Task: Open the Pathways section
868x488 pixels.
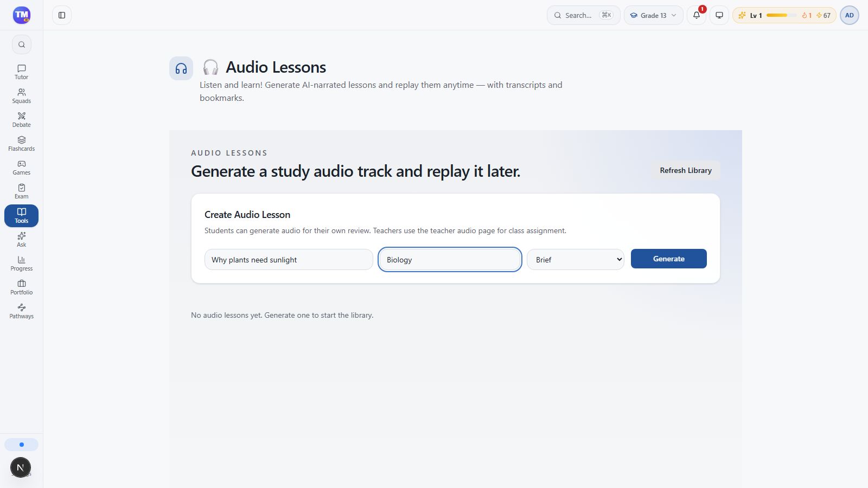Action: click(22, 311)
